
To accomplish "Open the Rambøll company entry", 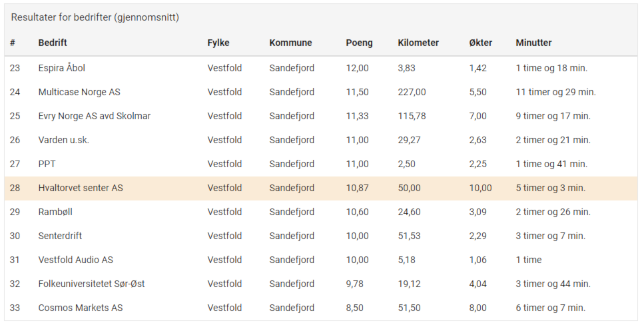I will (55, 212).
